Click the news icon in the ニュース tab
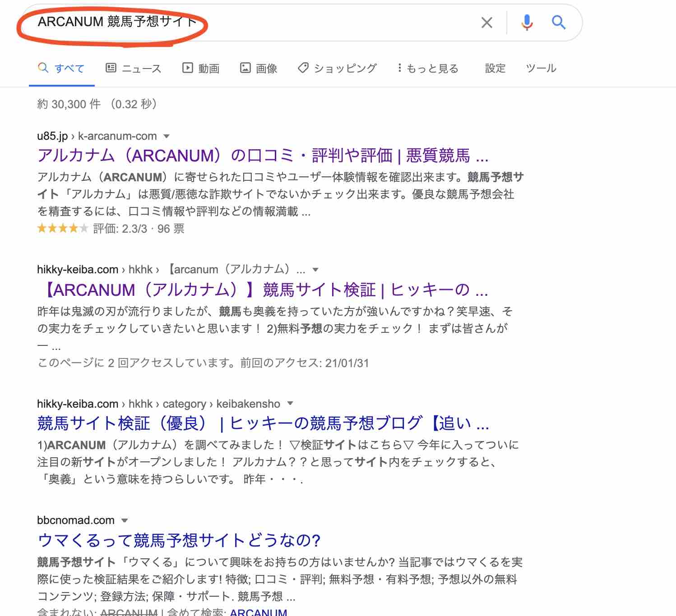This screenshot has height=616, width=676. pyautogui.click(x=111, y=68)
